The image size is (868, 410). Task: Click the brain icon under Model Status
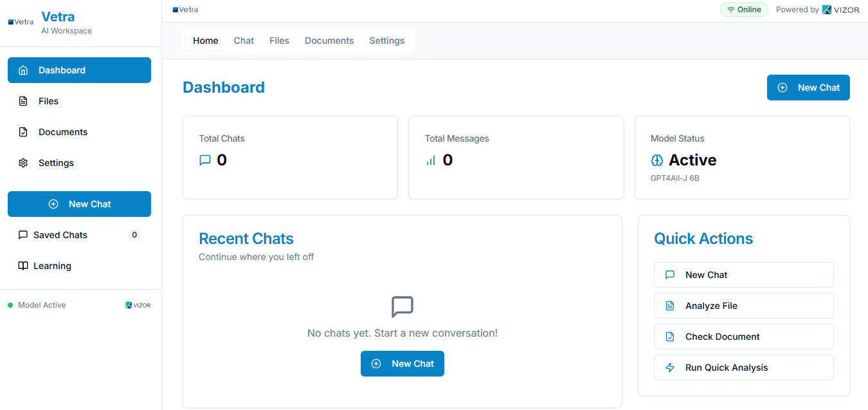(x=657, y=160)
